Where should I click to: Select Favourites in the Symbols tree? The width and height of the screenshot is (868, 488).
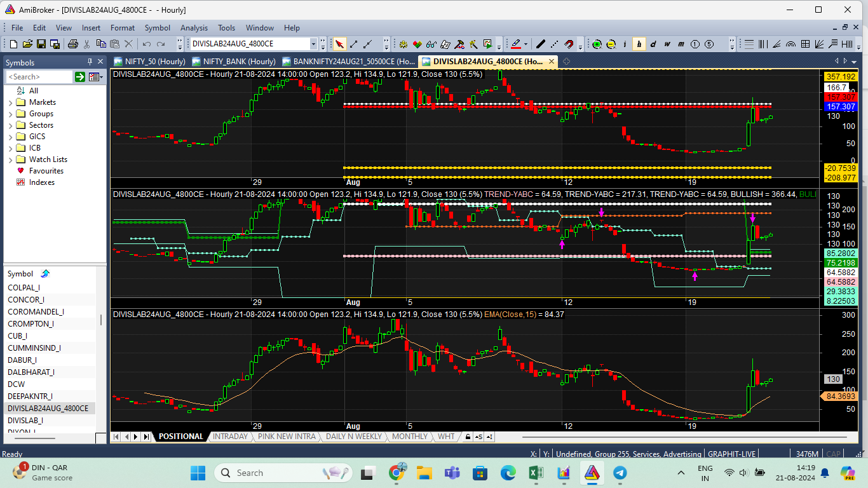coord(46,171)
